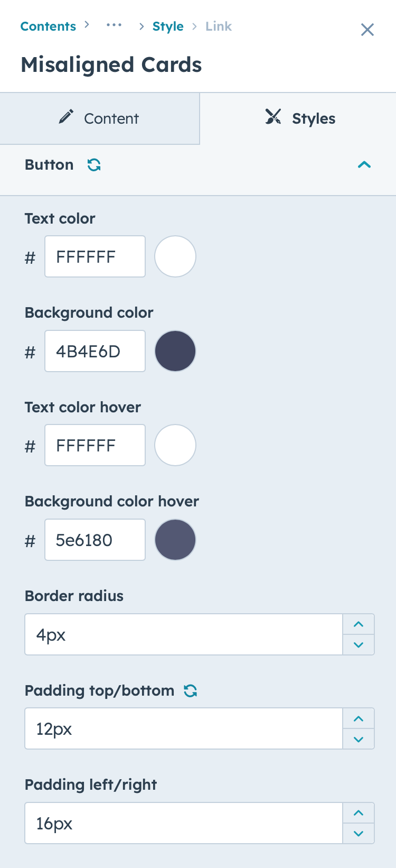
Task: Click the Text color hover hex field
Action: click(95, 445)
